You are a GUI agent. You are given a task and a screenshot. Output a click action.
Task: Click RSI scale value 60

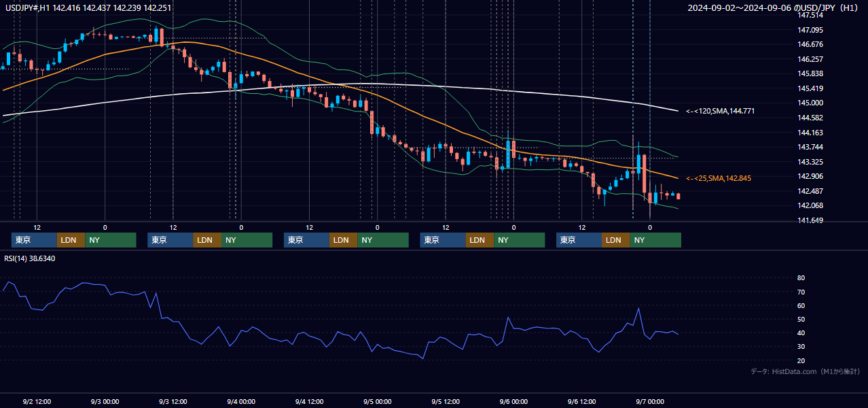pyautogui.click(x=801, y=305)
